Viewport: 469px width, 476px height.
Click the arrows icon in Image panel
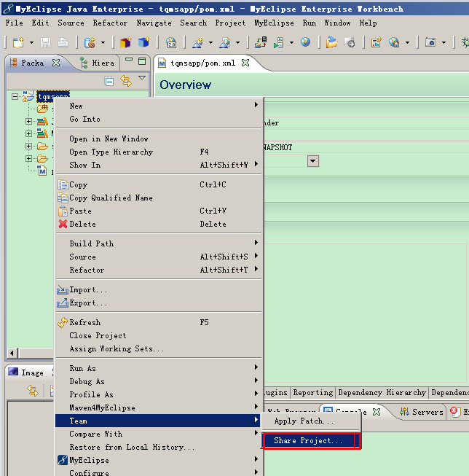click(x=33, y=391)
